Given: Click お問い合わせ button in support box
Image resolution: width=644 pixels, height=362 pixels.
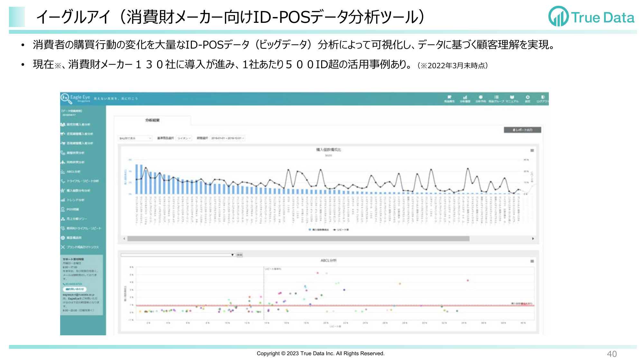Looking at the screenshot, I should [x=74, y=289].
